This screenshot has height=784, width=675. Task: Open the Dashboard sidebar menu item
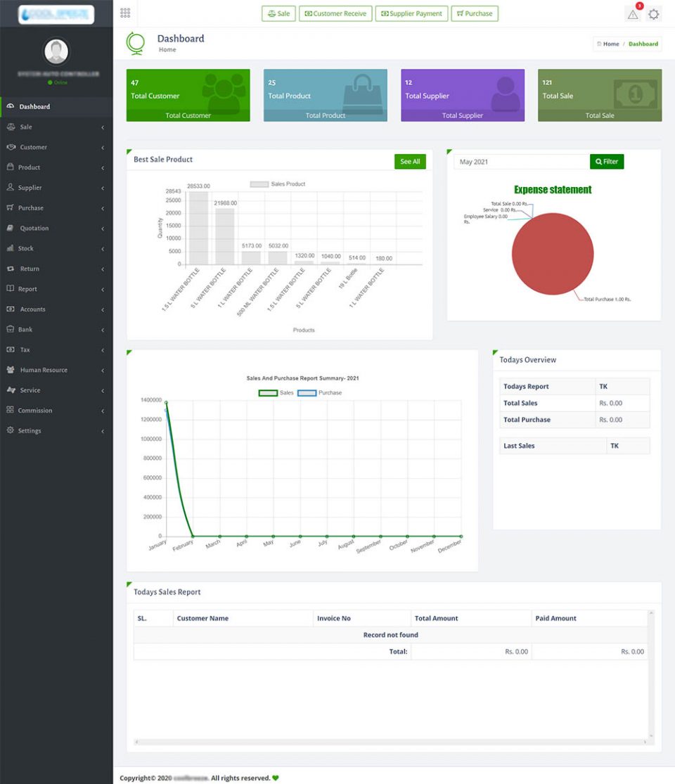[x=35, y=107]
